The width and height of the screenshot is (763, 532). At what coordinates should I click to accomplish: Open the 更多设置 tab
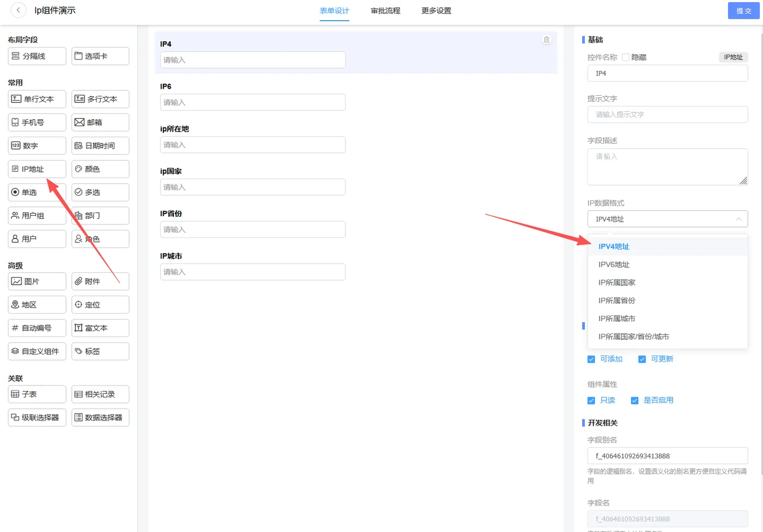(436, 11)
